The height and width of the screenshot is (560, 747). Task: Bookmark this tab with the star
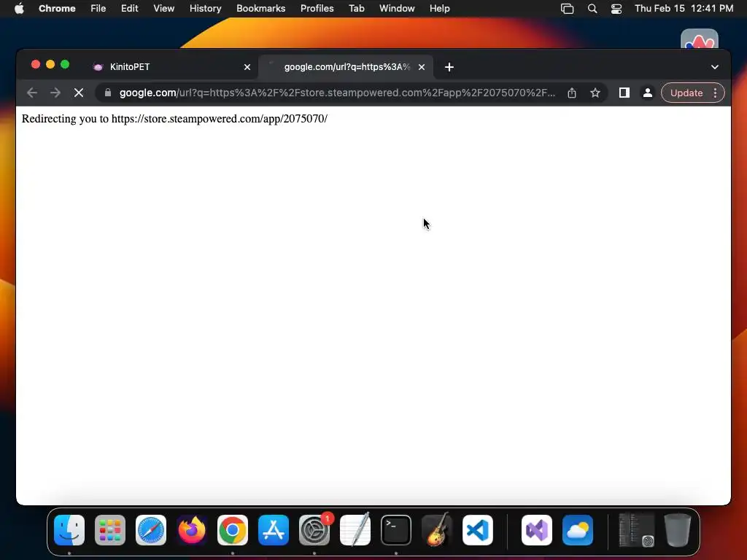click(x=595, y=93)
